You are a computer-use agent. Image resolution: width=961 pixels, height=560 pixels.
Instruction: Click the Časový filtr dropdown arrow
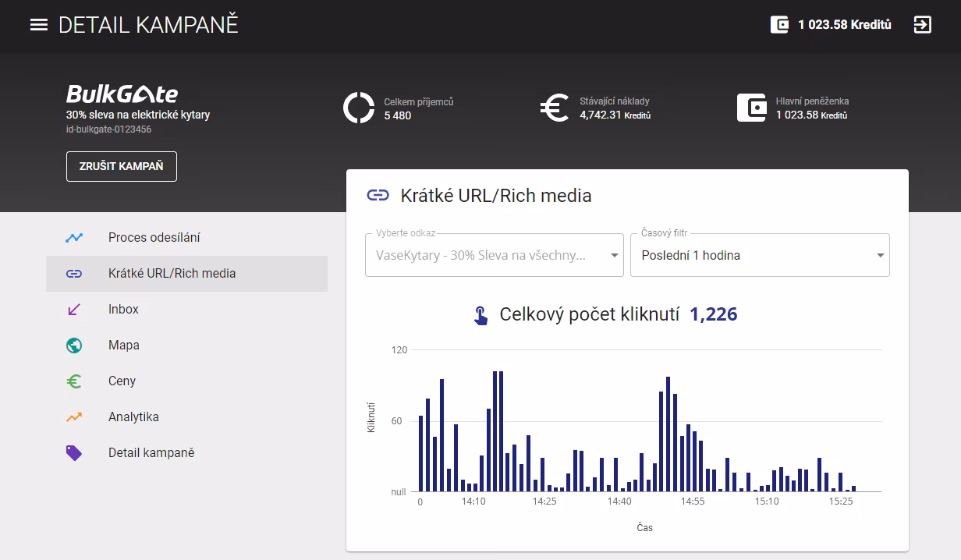click(880, 255)
